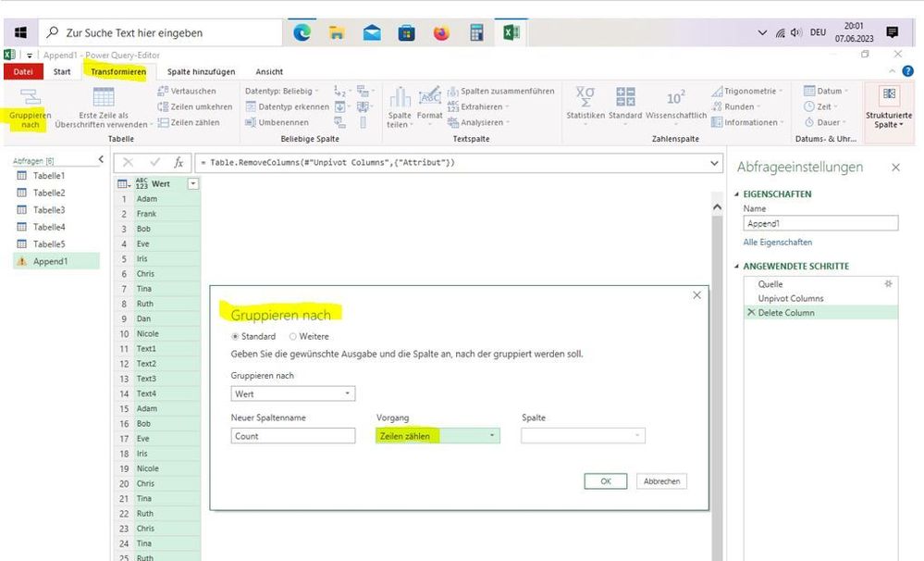Expand the formula bar chevron
The height and width of the screenshot is (561, 924).
[x=714, y=162]
